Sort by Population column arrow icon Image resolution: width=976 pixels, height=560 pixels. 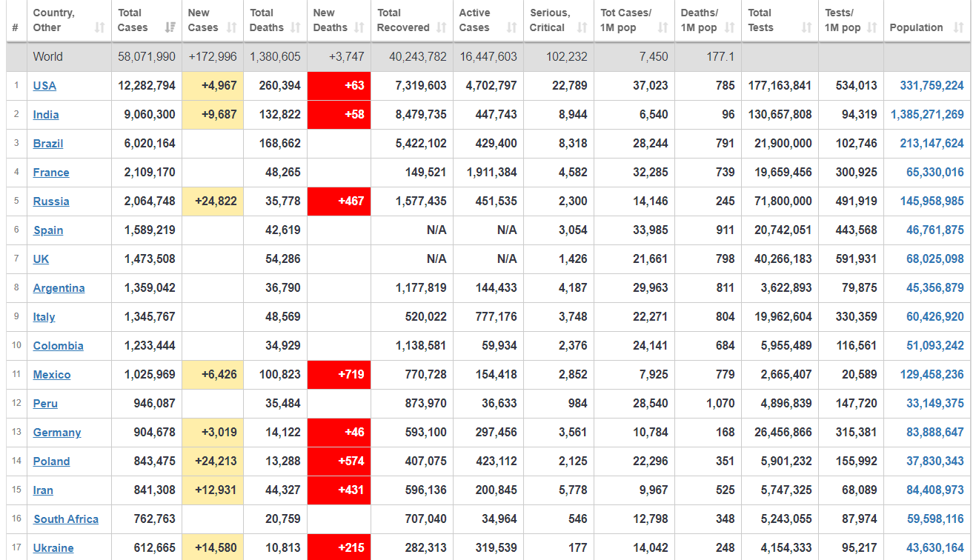tap(958, 27)
